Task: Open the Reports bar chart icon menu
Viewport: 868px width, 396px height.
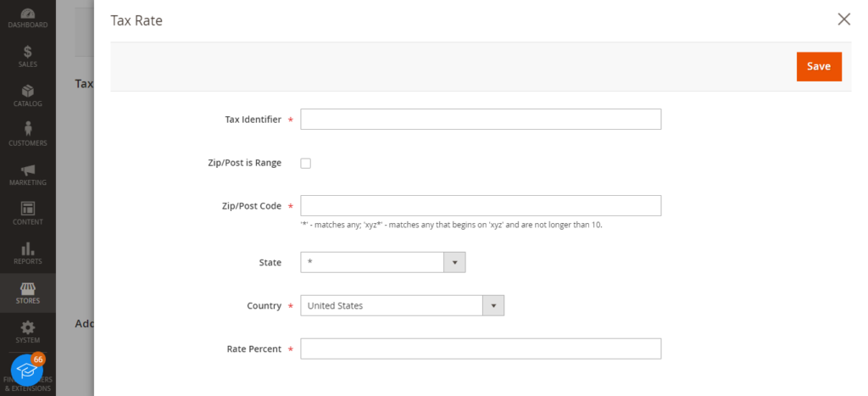Action: pos(28,253)
